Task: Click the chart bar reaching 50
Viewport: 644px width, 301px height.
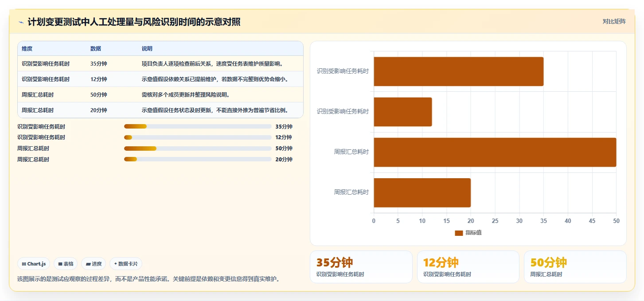Action: 495,152
